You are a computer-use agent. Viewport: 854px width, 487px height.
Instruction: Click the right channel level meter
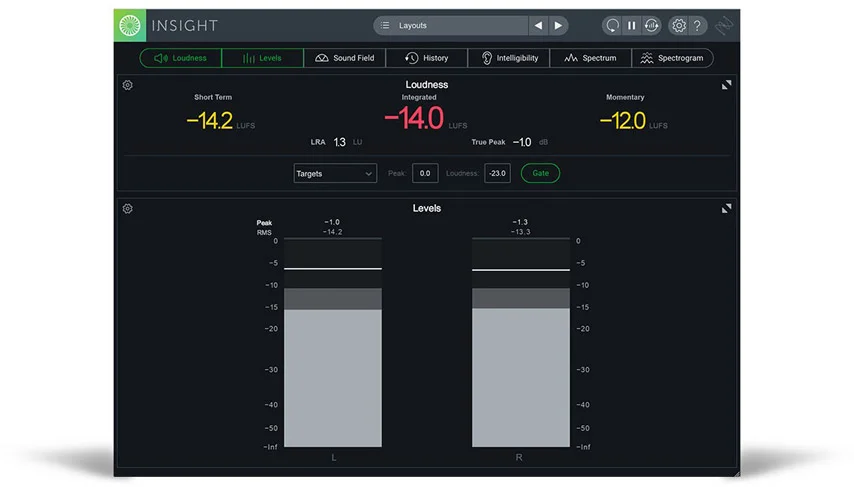[521, 342]
